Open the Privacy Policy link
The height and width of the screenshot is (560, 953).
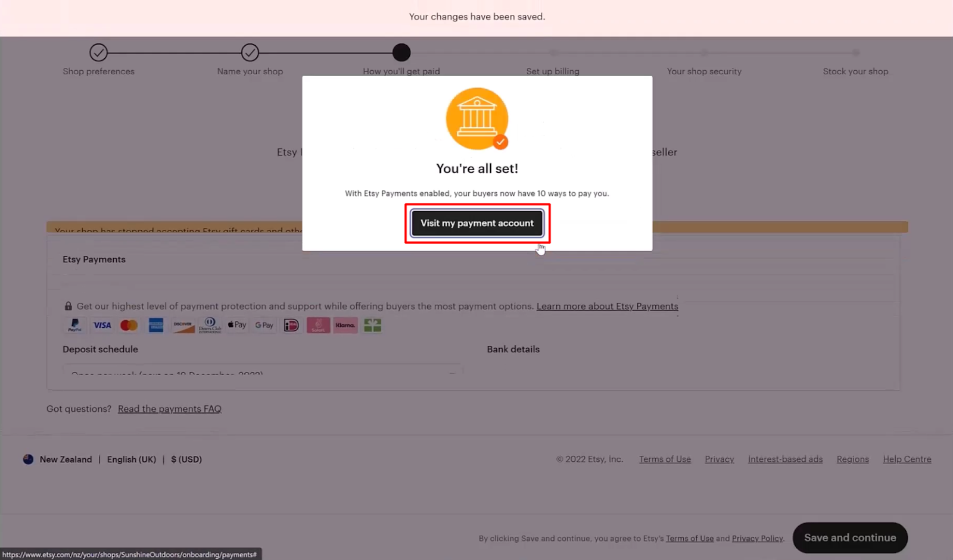758,539
